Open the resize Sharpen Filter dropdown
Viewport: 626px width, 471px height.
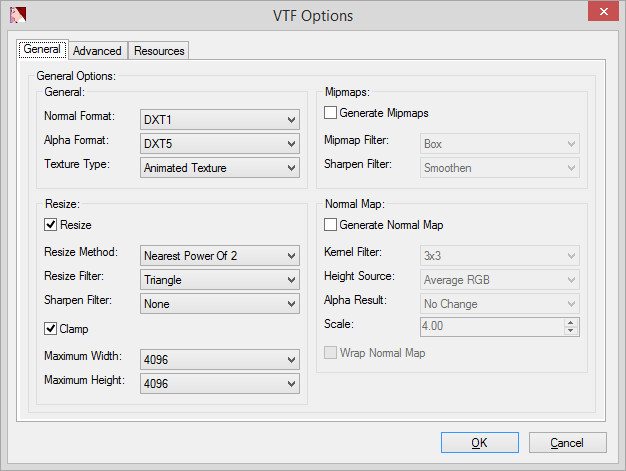tap(220, 304)
